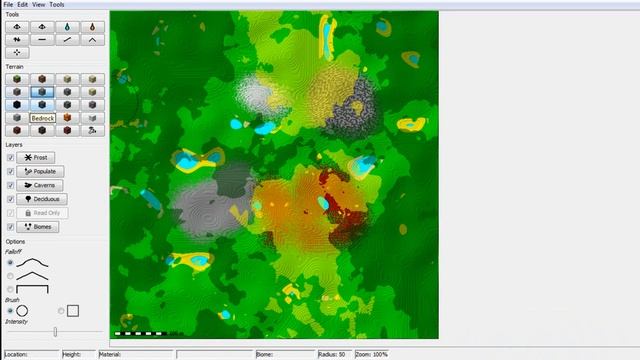Choose the light grey block left of Bedrock tooltip

17,118
